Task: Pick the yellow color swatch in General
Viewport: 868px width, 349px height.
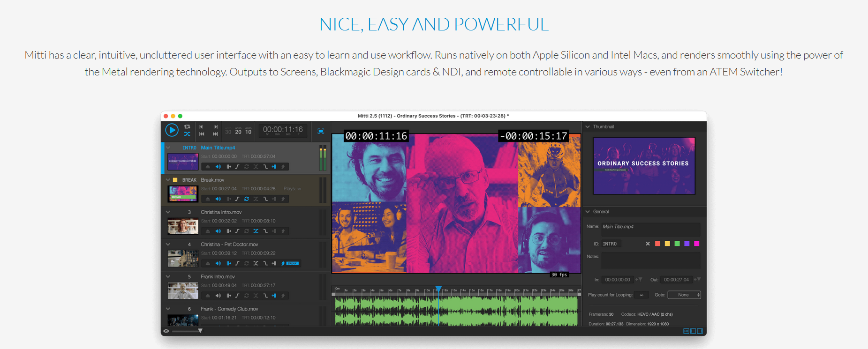Action: pos(667,244)
